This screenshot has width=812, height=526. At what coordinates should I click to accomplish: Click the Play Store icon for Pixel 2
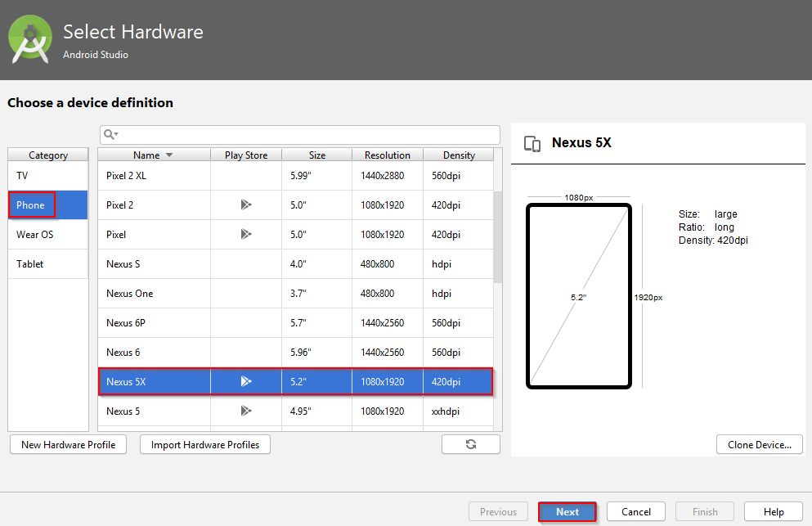tap(246, 205)
